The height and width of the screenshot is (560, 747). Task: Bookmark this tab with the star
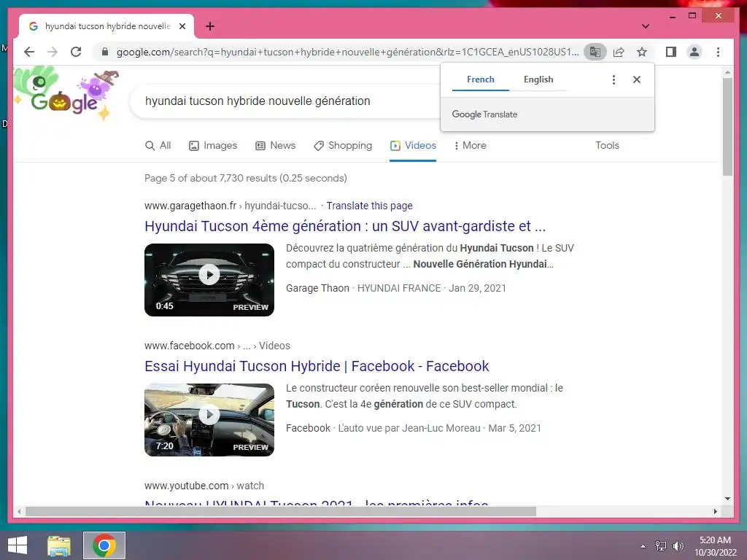642,52
